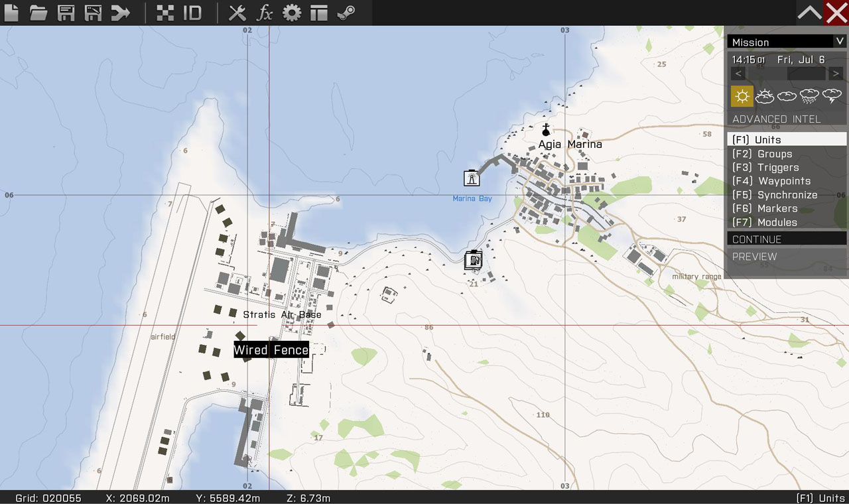Click the church icon above Agia Marina

pos(546,130)
